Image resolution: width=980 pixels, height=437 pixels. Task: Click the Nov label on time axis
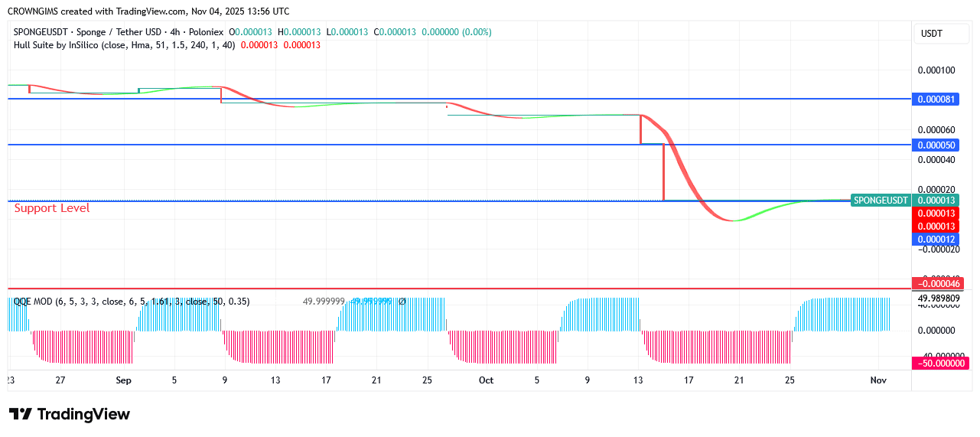coord(878,380)
